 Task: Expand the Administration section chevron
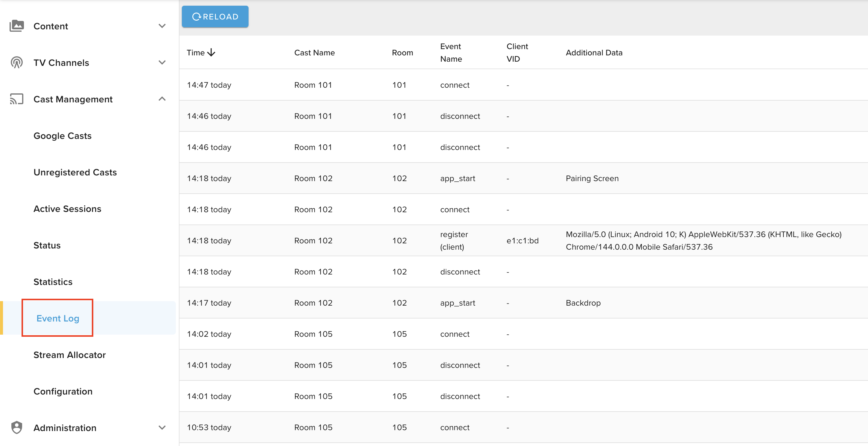pyautogui.click(x=162, y=427)
